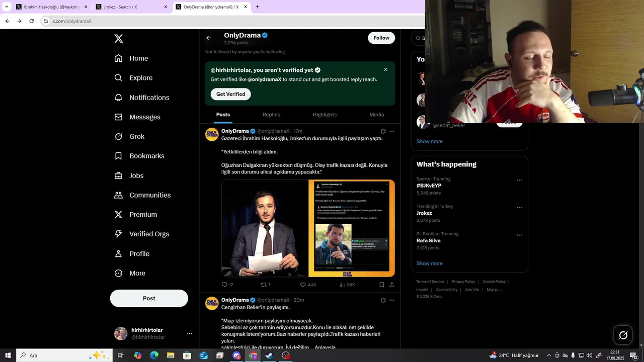Screen dimensions: 644x362
Task: Click Show more under who to follow
Action: [430, 141]
